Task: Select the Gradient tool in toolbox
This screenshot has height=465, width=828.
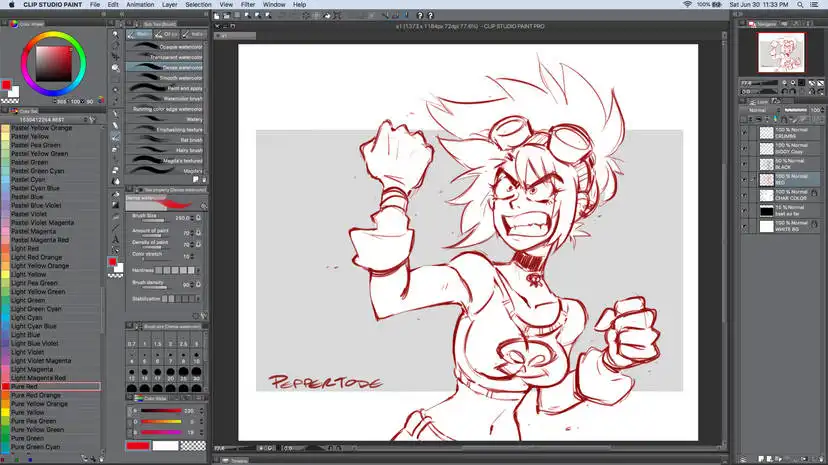Action: [x=116, y=205]
